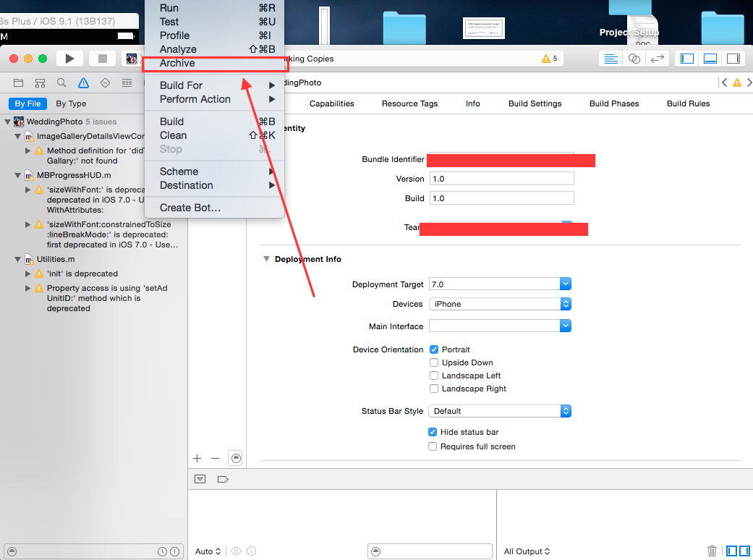Click the Run play button in toolbar
The width and height of the screenshot is (753, 560).
(69, 59)
